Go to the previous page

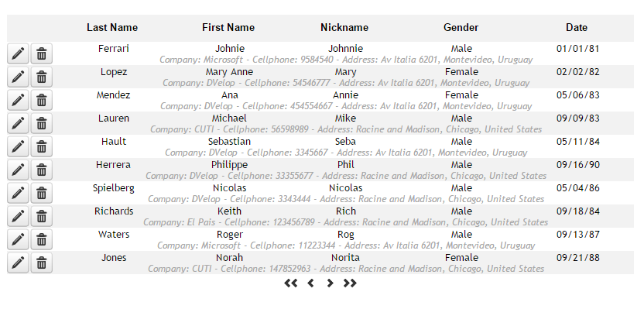click(311, 283)
